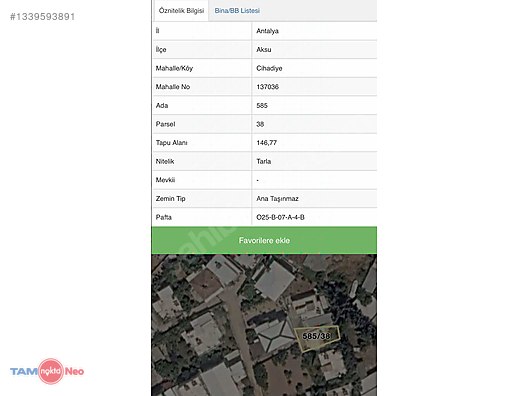Open the Bina/BB Listesi tab
Image resolution: width=528 pixels, height=396 pixels.
coord(237,11)
